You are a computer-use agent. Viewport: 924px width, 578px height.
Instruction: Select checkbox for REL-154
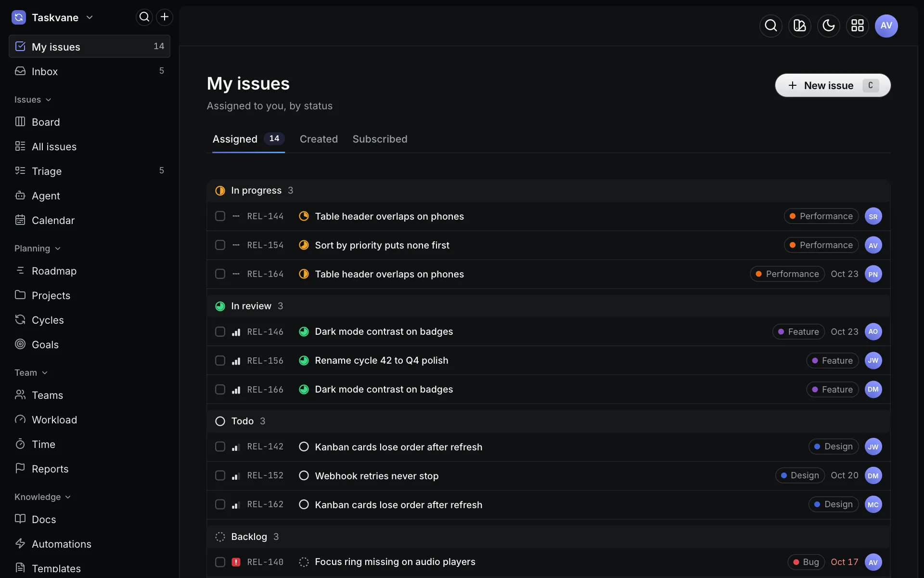(x=220, y=245)
